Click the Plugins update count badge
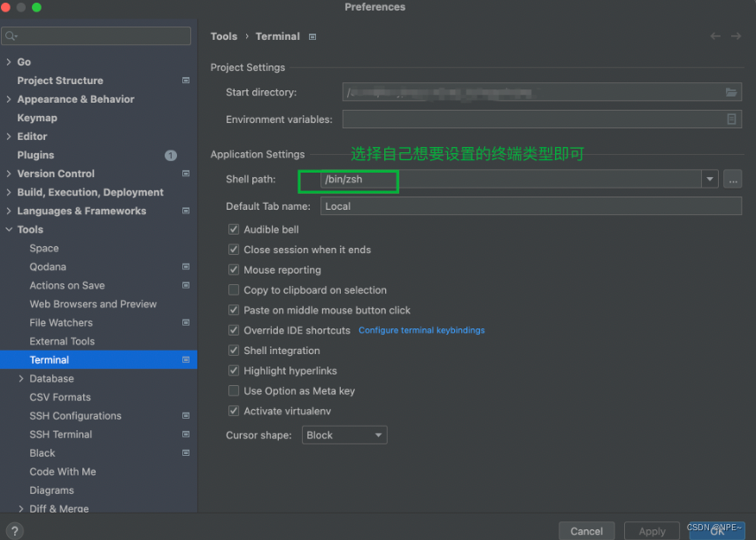756x540 pixels. pyautogui.click(x=170, y=156)
